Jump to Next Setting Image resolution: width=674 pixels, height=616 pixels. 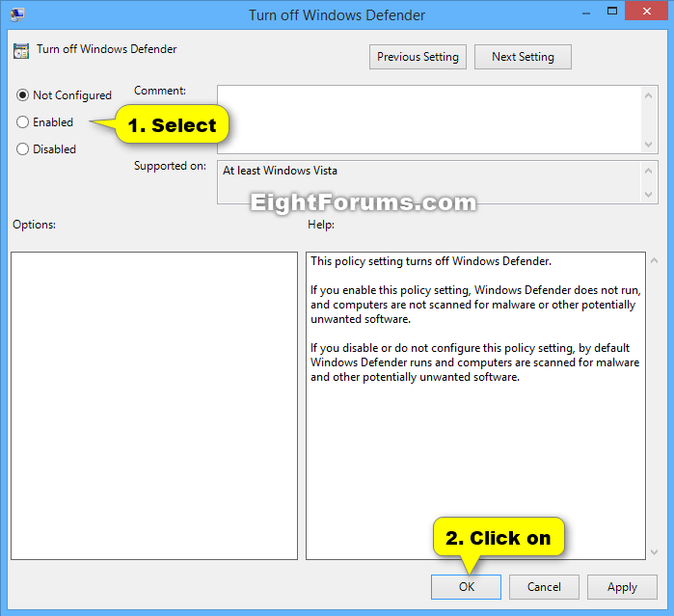coord(523,57)
